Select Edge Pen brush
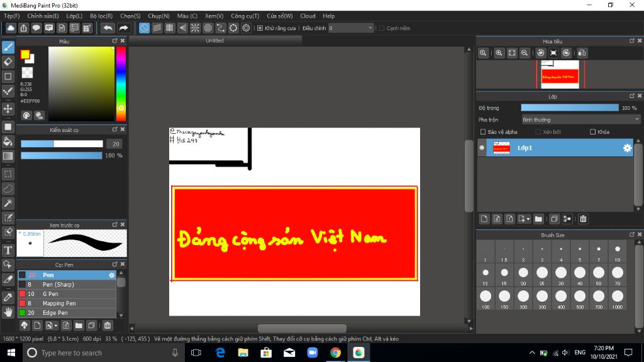The height and width of the screenshot is (362, 644). [x=67, y=313]
